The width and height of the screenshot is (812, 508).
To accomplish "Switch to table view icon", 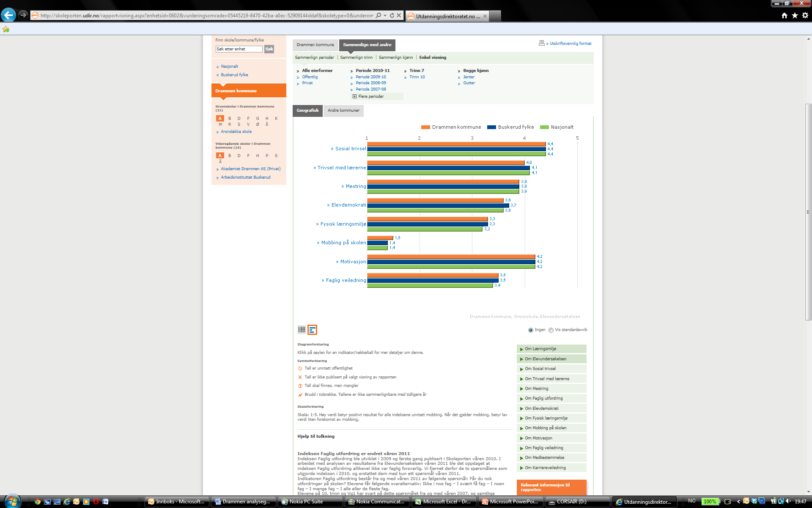I will click(302, 329).
